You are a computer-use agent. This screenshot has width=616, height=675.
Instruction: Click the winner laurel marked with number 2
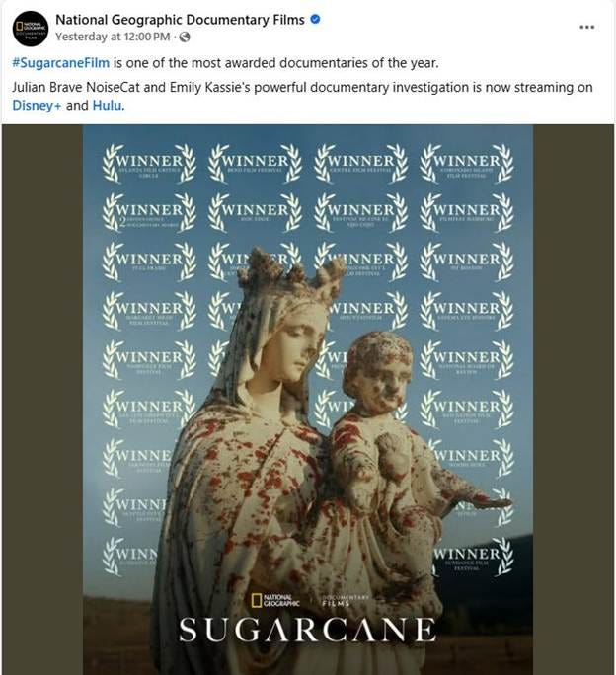coord(149,212)
